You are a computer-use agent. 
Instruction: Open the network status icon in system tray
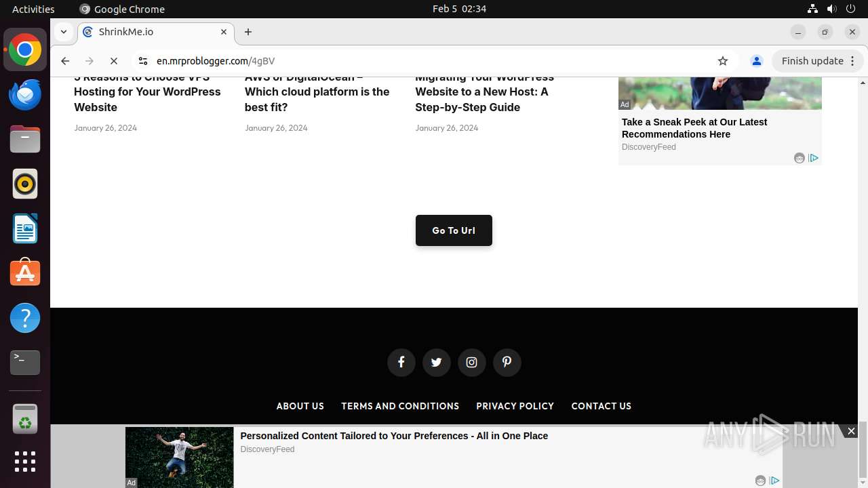pyautogui.click(x=812, y=9)
